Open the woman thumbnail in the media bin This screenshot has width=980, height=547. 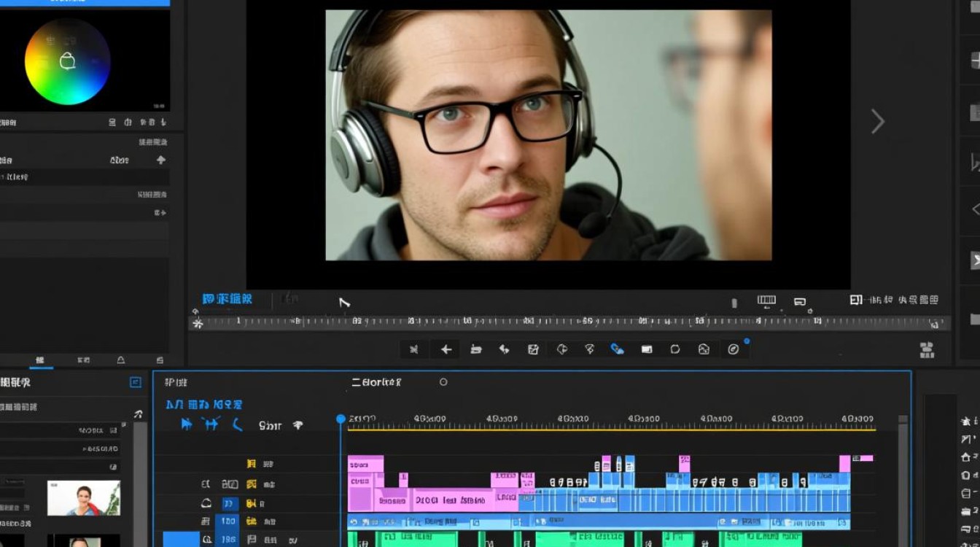click(x=83, y=497)
